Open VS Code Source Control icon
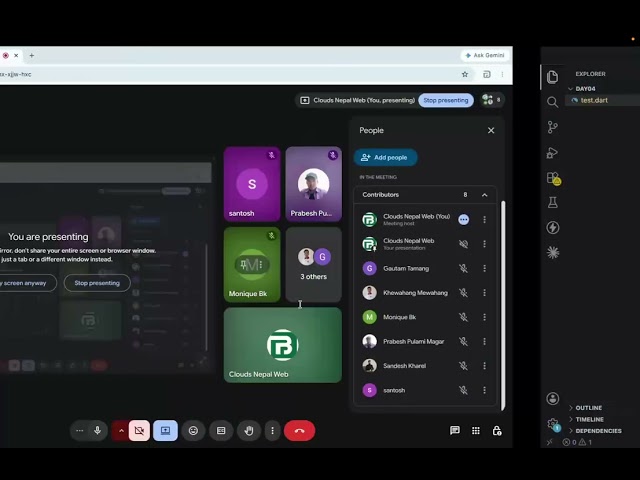 552,127
